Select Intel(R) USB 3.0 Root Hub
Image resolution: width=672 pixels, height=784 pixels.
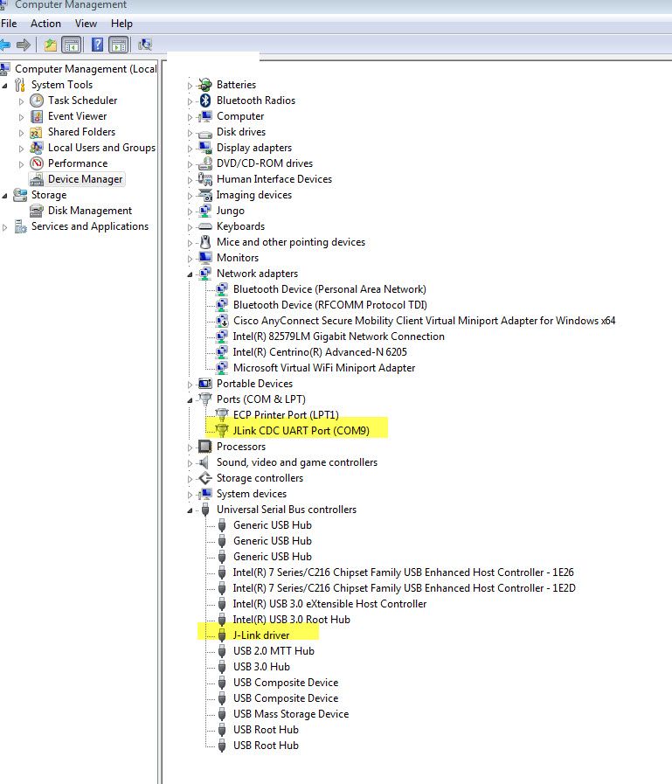coord(292,620)
